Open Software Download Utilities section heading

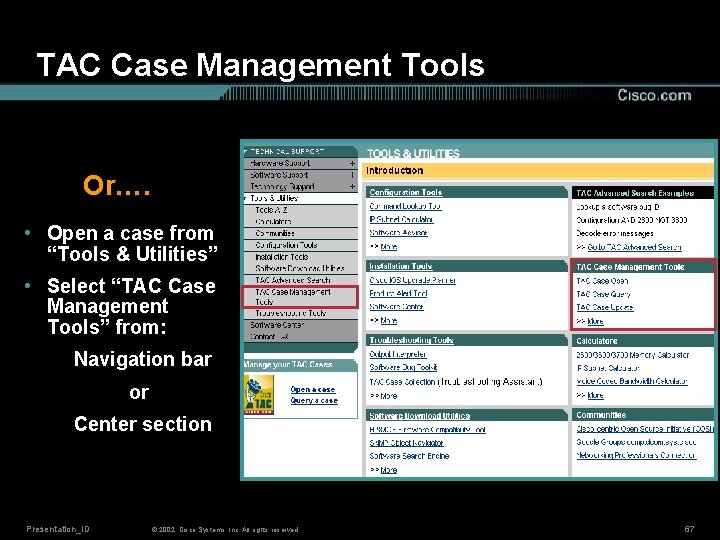[x=420, y=416]
